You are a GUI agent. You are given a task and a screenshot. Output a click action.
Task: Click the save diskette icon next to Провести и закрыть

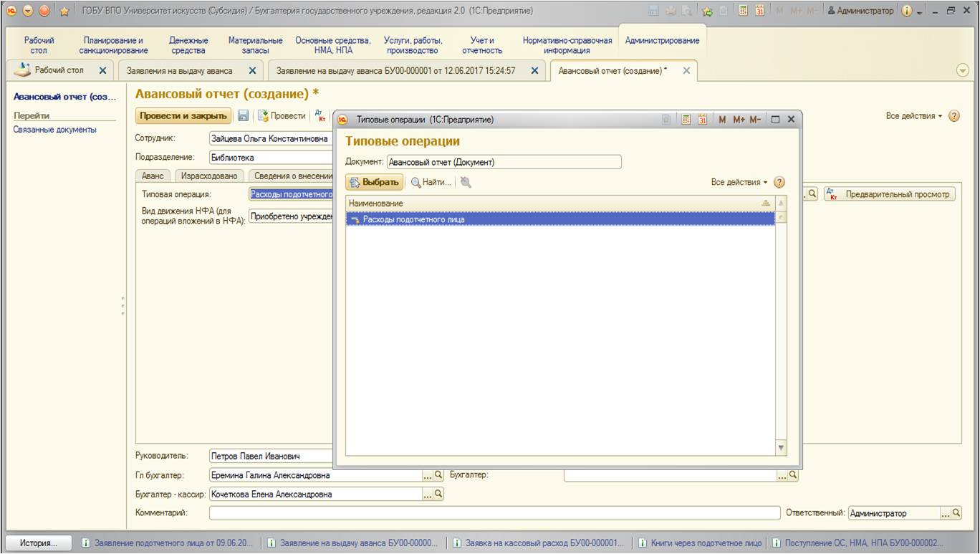point(244,116)
